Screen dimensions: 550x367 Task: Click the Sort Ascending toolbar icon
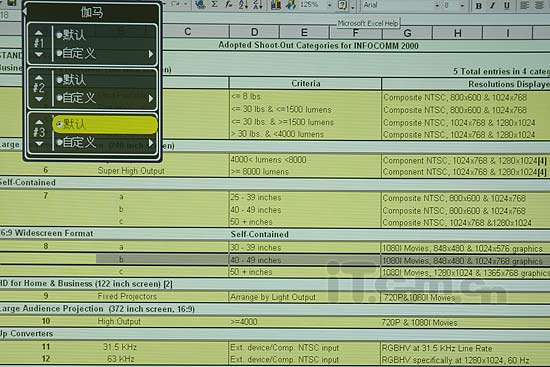pyautogui.click(x=243, y=4)
